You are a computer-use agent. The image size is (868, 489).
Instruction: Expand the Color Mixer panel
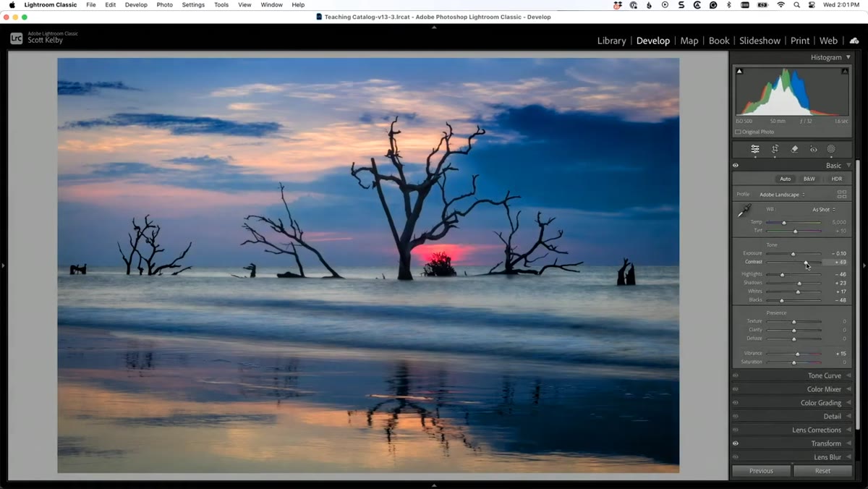pyautogui.click(x=848, y=389)
